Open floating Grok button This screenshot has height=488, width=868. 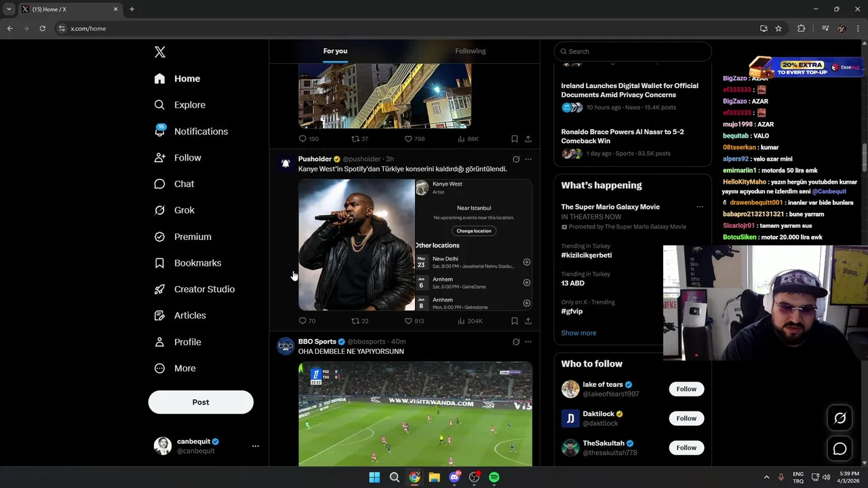click(840, 418)
